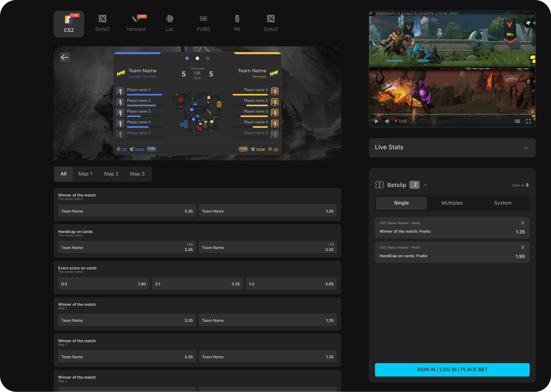551x392 pixels.
Task: Click the Betslip ticket icon
Action: (x=379, y=185)
